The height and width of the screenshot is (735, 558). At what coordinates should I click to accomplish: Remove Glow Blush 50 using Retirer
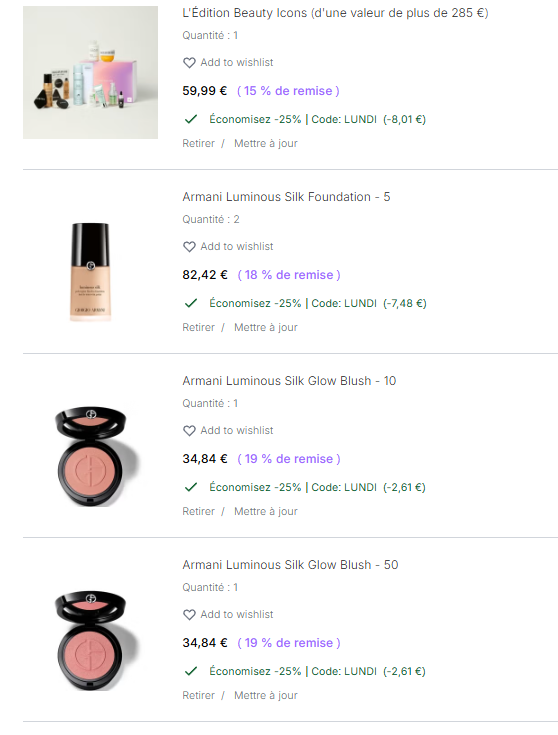pos(198,695)
